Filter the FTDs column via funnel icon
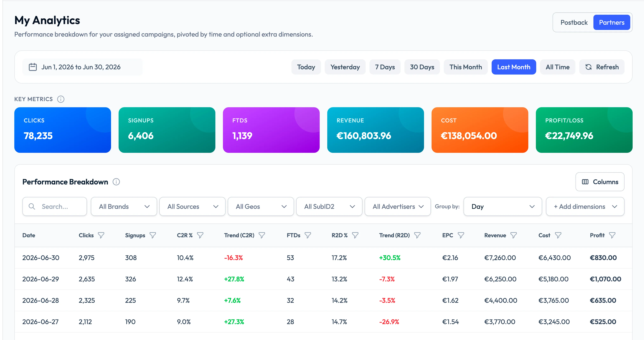 pyautogui.click(x=308, y=235)
